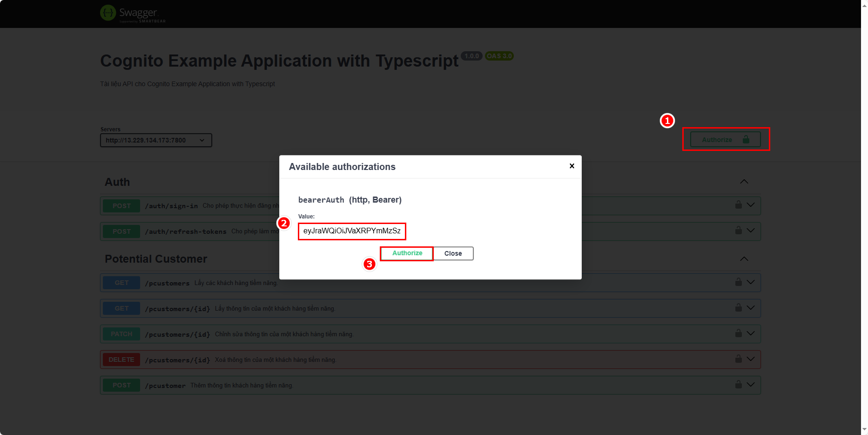Expand the DELETE /pcustomers/{id} chevron
This screenshot has height=435, width=868.
point(751,359)
